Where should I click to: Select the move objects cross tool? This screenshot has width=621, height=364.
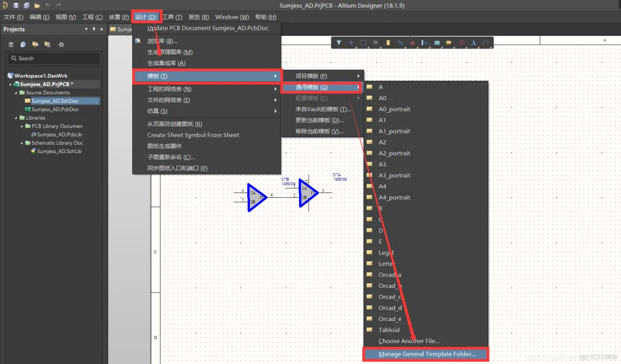(x=351, y=42)
